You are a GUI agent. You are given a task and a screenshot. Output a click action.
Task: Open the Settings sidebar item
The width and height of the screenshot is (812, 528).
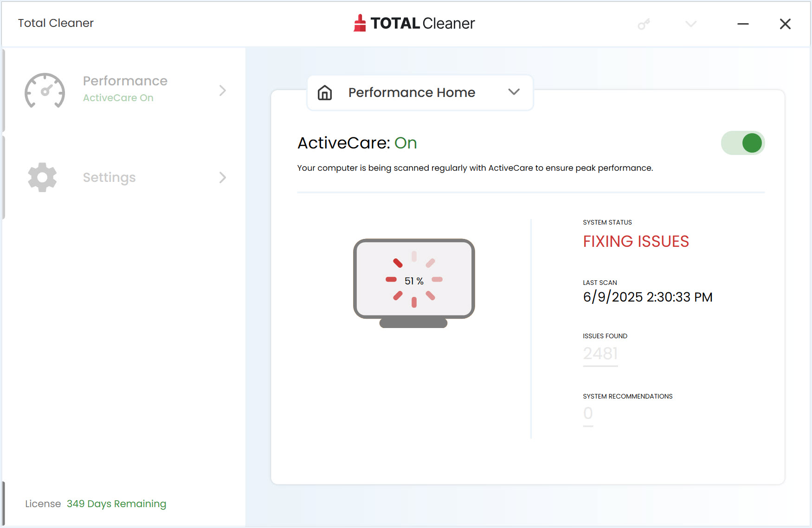click(x=125, y=177)
